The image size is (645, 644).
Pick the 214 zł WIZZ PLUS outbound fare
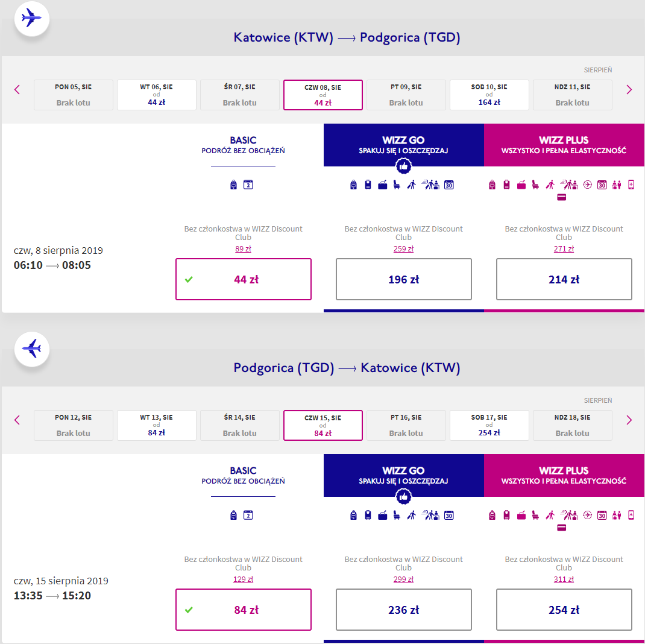(564, 279)
